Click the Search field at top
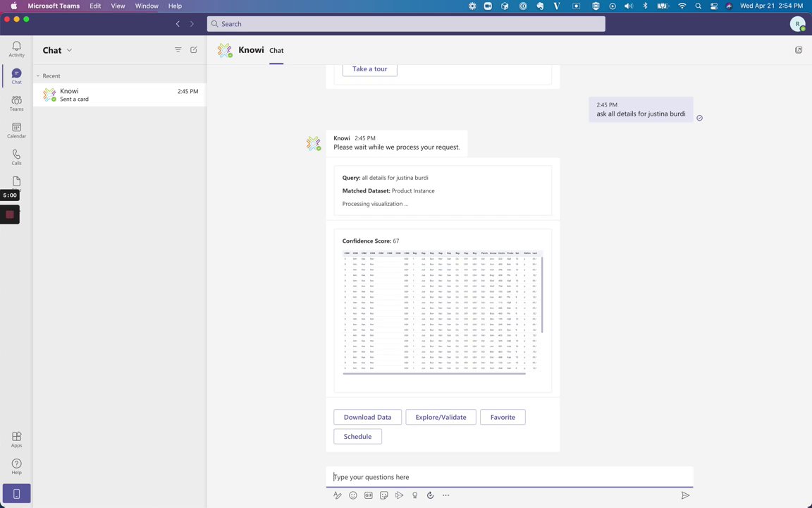Image resolution: width=812 pixels, height=508 pixels. (x=406, y=24)
